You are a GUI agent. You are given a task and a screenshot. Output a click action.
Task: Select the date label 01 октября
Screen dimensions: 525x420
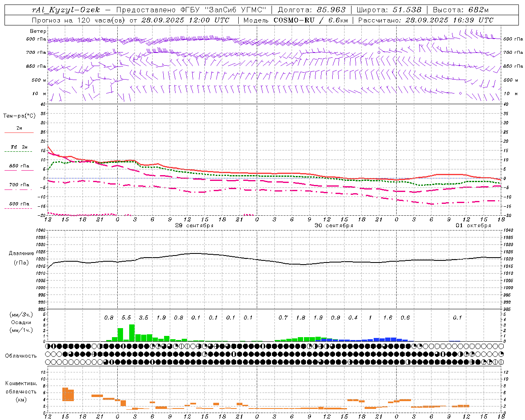pos(473,226)
